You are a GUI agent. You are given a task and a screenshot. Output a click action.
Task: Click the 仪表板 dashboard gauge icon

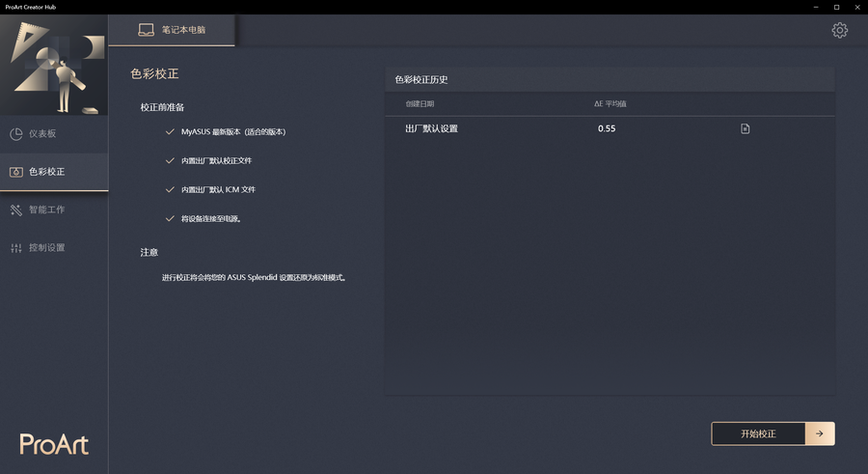[x=16, y=133]
